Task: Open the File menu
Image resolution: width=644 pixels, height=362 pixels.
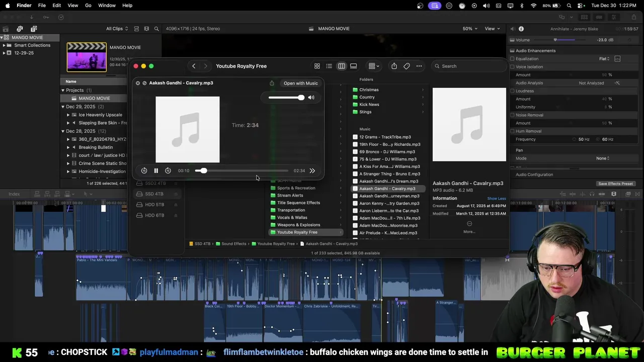Action: pyautogui.click(x=42, y=6)
